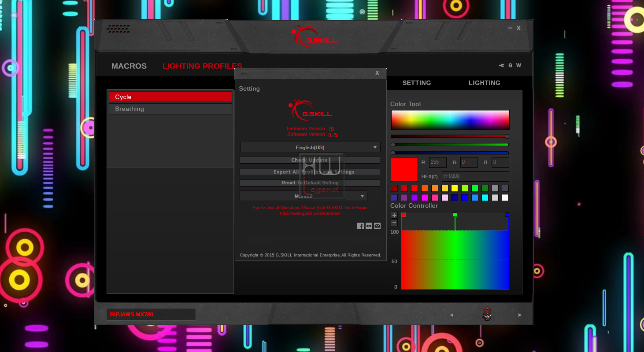Open G.SKILL Facebook page icon

point(360,226)
